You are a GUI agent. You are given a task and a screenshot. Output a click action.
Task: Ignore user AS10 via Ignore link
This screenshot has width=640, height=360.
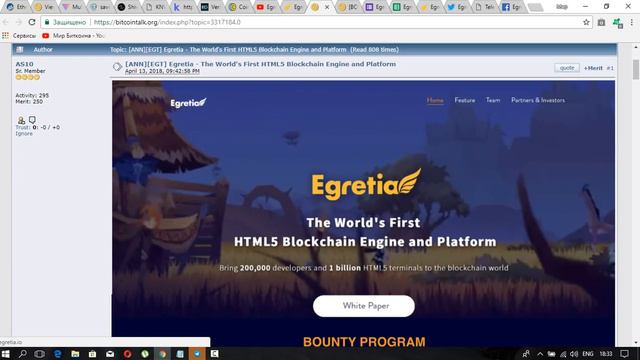[x=24, y=133]
